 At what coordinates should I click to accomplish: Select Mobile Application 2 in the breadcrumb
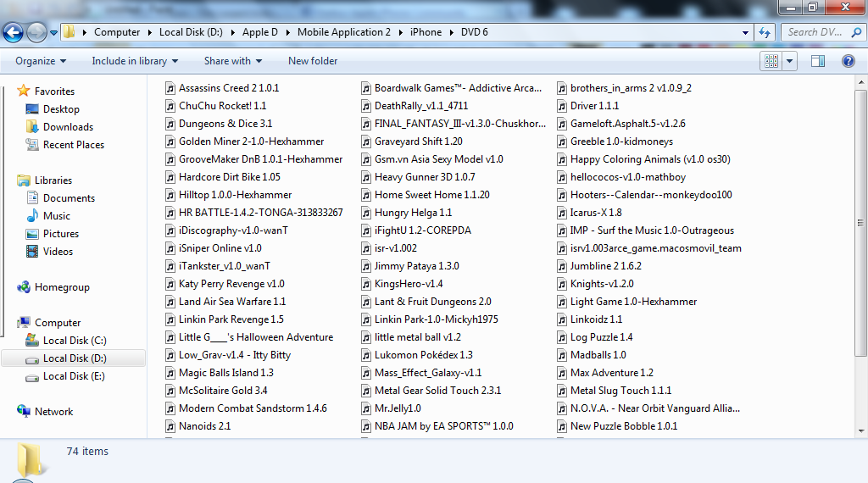344,32
